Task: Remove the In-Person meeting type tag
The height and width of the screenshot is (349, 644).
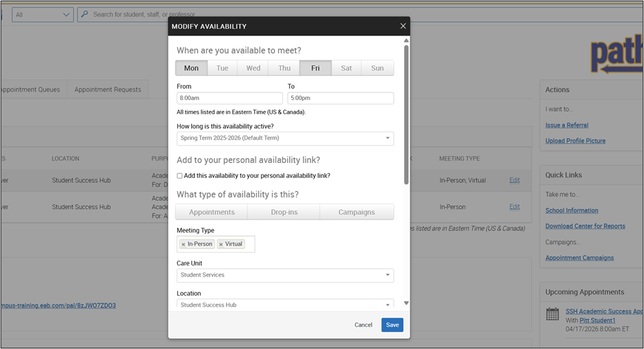Action: point(183,244)
